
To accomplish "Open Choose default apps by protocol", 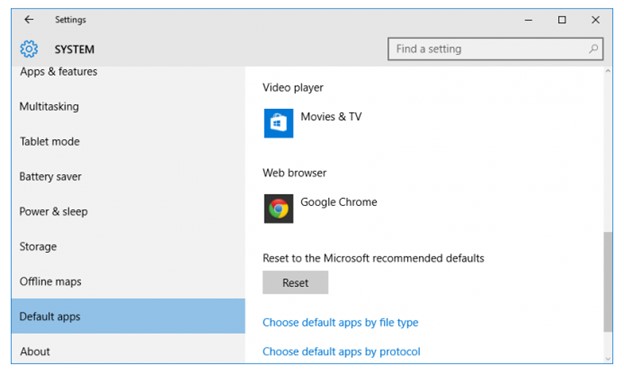I will (x=341, y=351).
